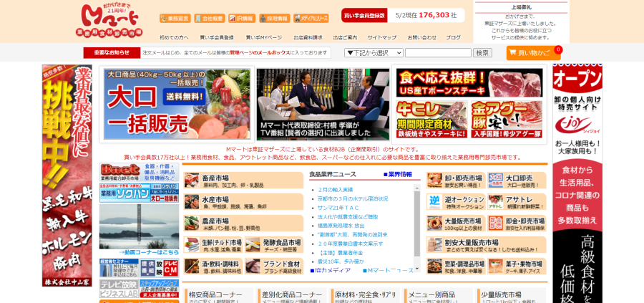
Task: Open the 即金・即売市場 category
Action: [517, 223]
